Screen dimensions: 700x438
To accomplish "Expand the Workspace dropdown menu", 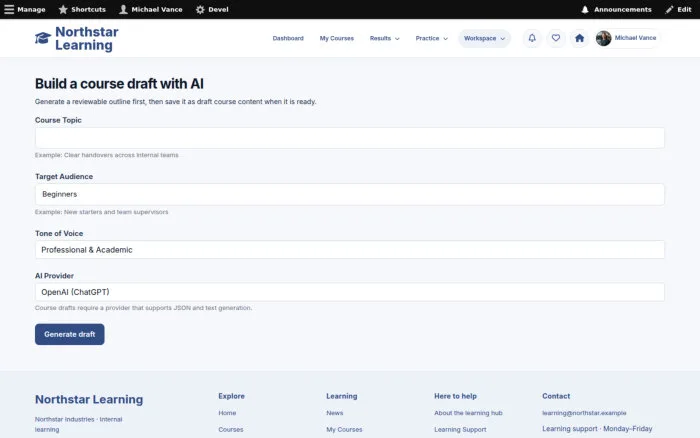I will pos(484,38).
